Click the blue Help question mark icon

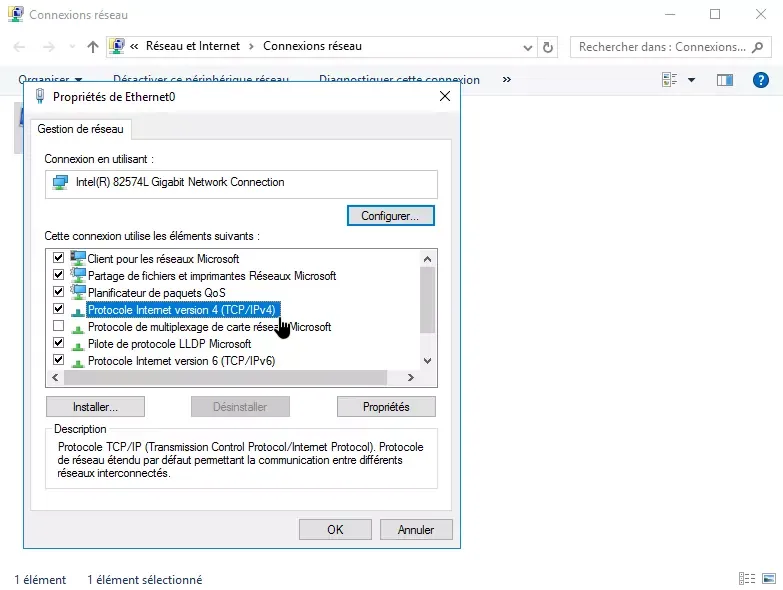click(760, 80)
